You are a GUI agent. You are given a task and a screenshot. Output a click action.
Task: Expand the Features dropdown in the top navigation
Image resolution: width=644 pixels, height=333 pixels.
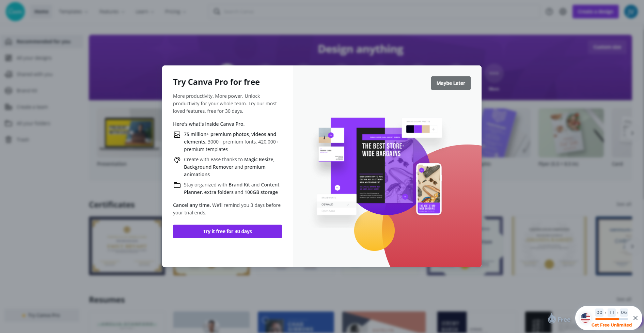112,12
